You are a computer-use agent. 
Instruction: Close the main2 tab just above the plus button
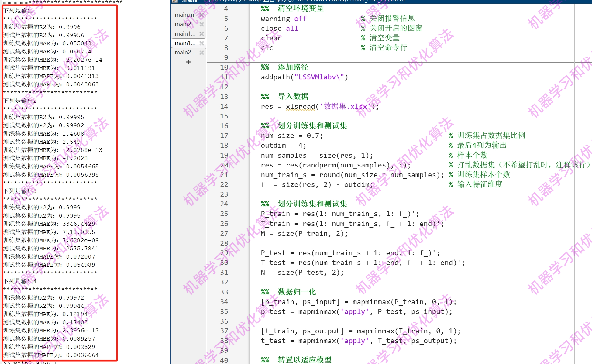tap(201, 53)
